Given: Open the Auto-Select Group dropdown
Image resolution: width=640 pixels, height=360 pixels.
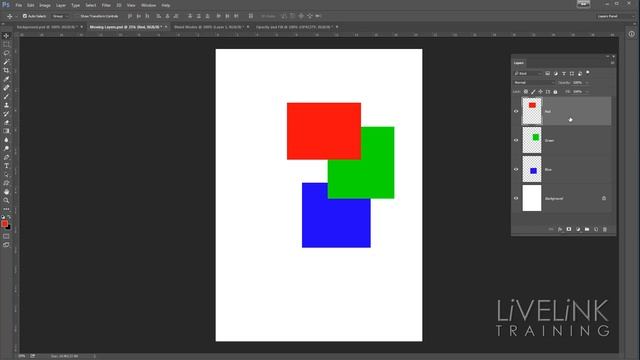Looking at the screenshot, I should click(61, 16).
